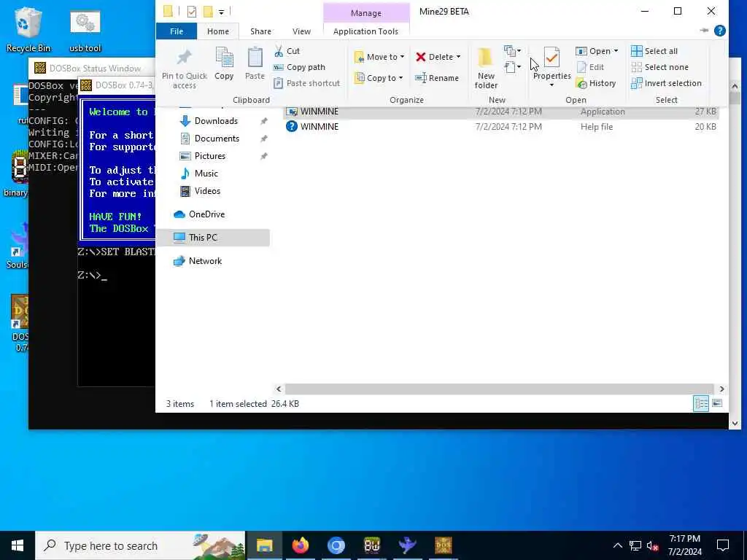Minimize the ribbon pin arrow
Screen dimensions: 747x560
coord(704,31)
